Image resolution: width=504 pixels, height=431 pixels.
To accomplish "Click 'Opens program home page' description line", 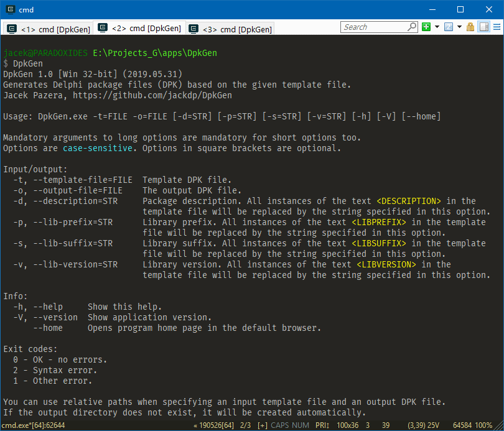I will pos(205,328).
